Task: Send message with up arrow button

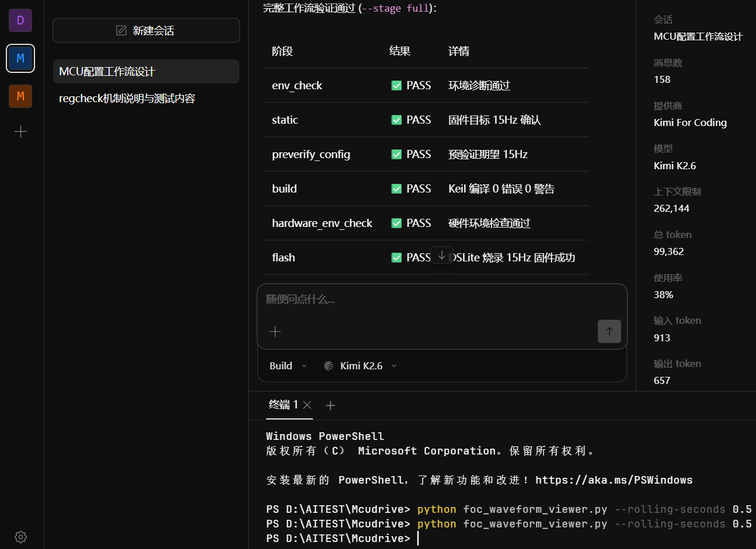Action: click(609, 331)
